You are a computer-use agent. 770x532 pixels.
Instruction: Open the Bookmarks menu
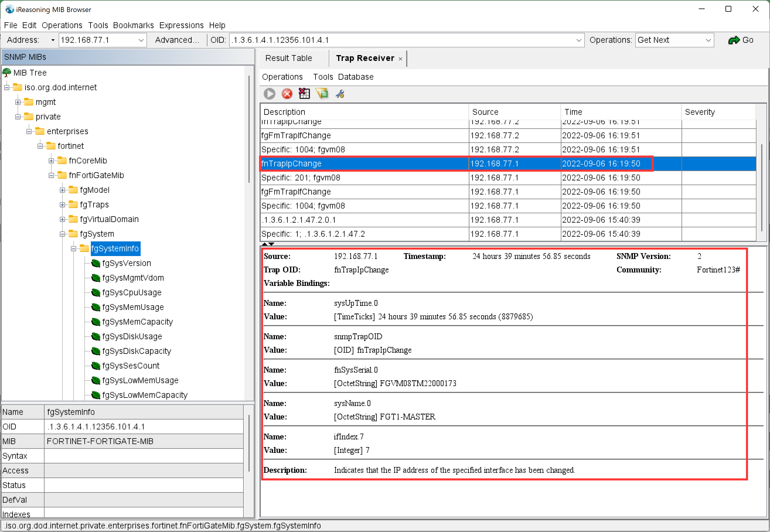pos(133,25)
